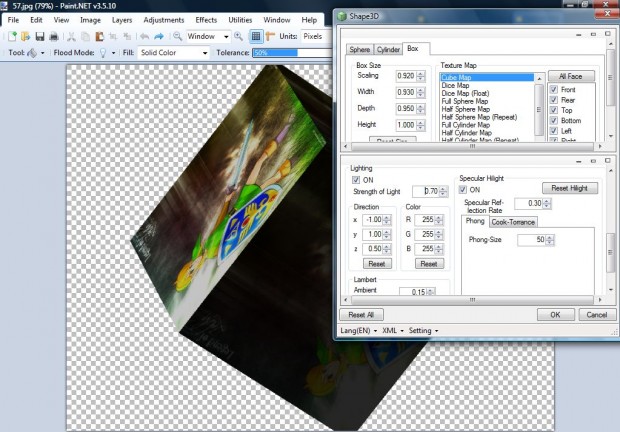The image size is (620, 432).
Task: Click the paint bucket Tool icon
Action: [32, 53]
